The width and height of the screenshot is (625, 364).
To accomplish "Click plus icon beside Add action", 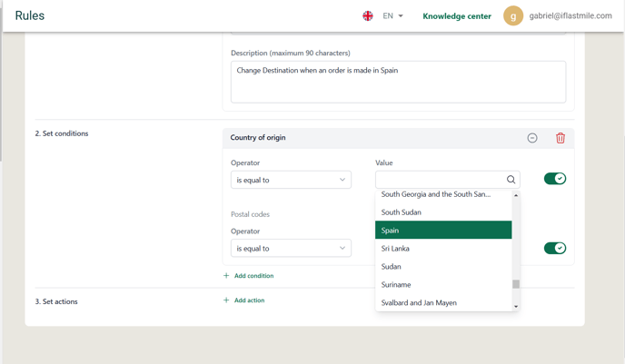I will click(x=226, y=300).
